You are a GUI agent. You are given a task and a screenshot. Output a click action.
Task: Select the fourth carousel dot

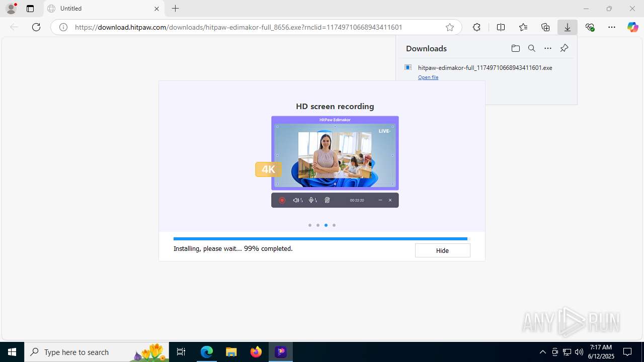tap(334, 225)
